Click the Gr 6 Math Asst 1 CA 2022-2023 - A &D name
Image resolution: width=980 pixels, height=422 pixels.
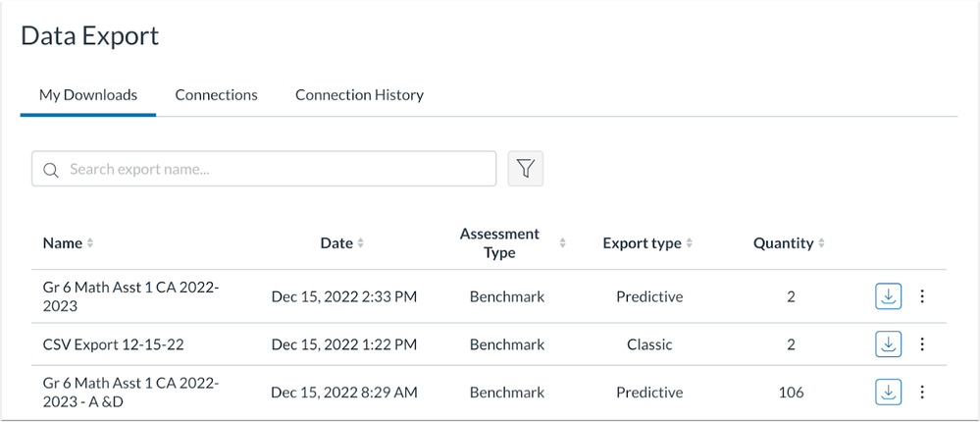[130, 393]
